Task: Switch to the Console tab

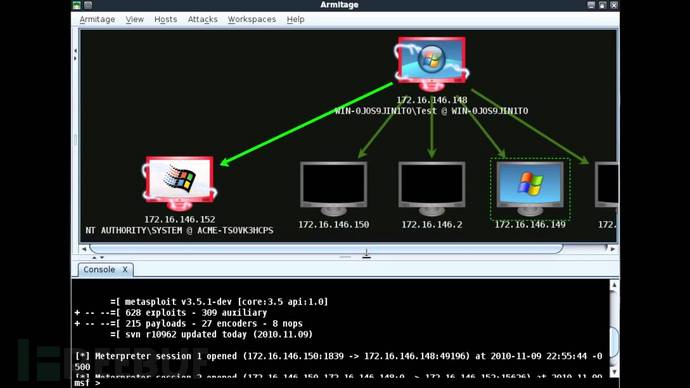Action: pos(99,270)
